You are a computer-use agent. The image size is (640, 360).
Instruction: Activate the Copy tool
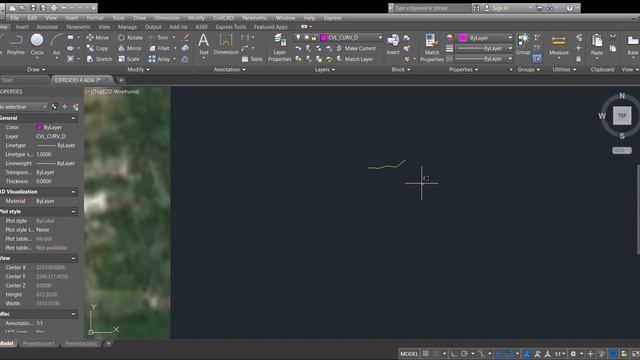[98, 48]
